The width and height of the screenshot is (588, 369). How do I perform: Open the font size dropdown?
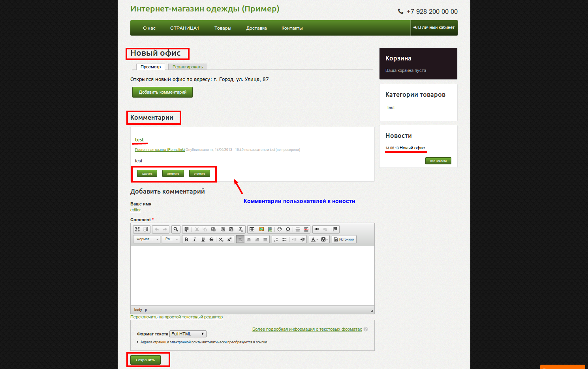tap(171, 239)
